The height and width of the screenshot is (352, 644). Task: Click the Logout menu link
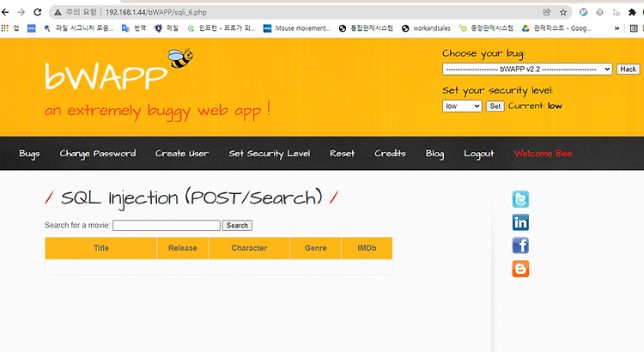click(479, 154)
